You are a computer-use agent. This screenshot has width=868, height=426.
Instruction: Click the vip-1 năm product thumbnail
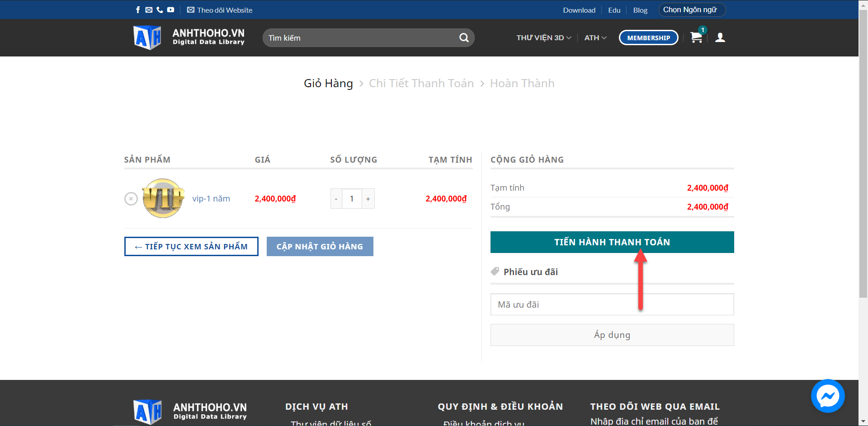163,198
